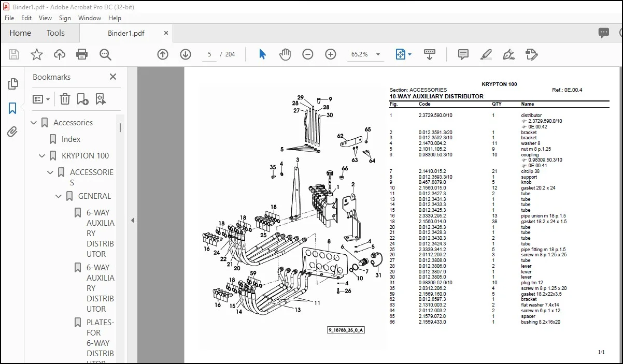Viewport: 623px width, 364px height.
Task: Open fit page options dropdown arrow
Action: [x=409, y=54]
